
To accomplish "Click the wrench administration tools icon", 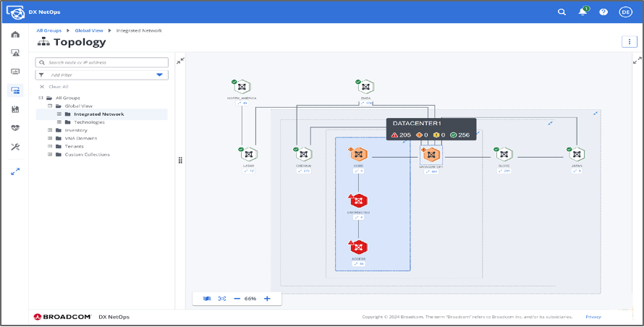I will click(15, 147).
